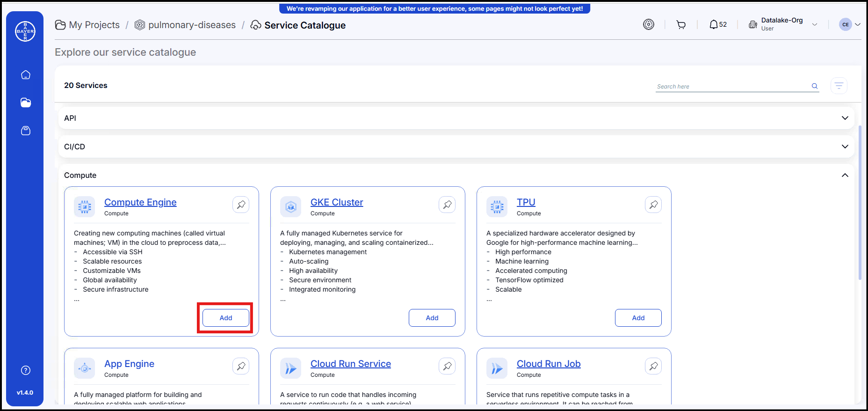Open the Compute Engine link
The height and width of the screenshot is (411, 868).
pyautogui.click(x=140, y=202)
